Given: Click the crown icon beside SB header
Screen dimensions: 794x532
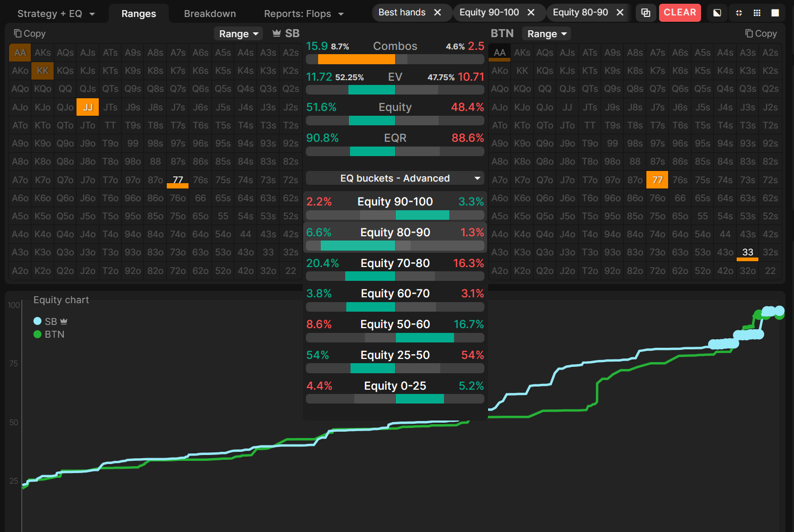Looking at the screenshot, I should (x=277, y=33).
